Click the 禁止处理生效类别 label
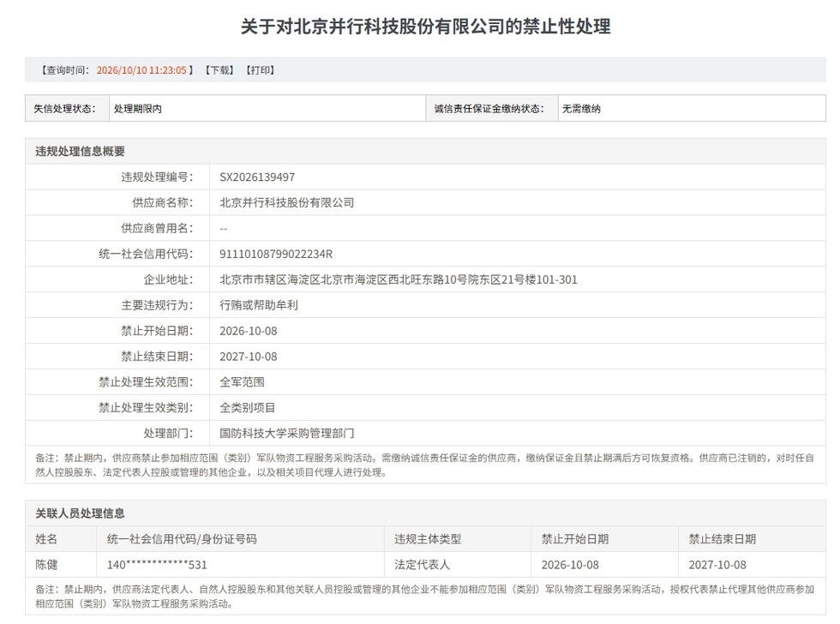This screenshot has height=624, width=840. [146, 408]
